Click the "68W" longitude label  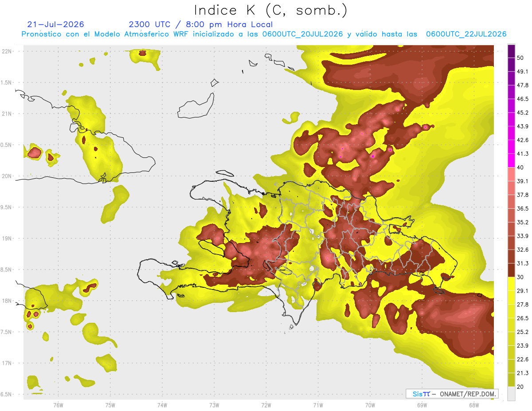474,404
